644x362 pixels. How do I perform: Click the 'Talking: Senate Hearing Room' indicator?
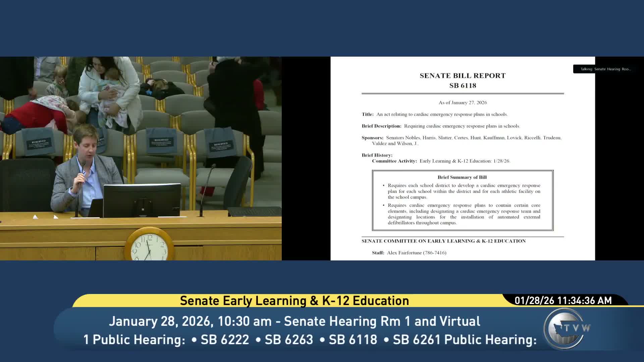coord(605,69)
